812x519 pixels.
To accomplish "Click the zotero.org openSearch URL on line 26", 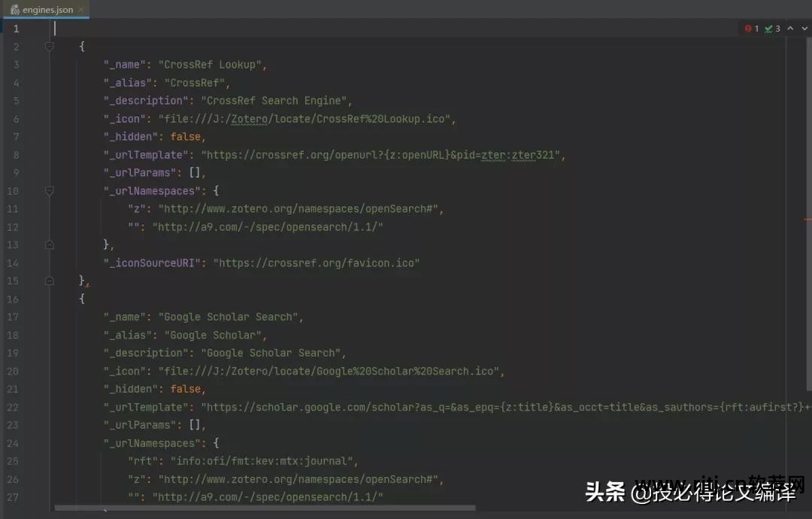I will (x=298, y=479).
